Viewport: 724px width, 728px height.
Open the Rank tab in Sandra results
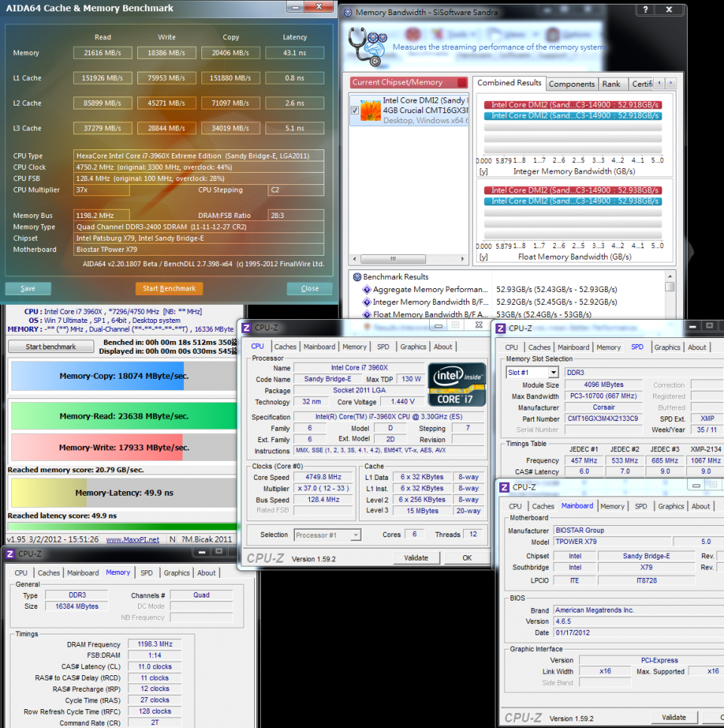pos(611,84)
